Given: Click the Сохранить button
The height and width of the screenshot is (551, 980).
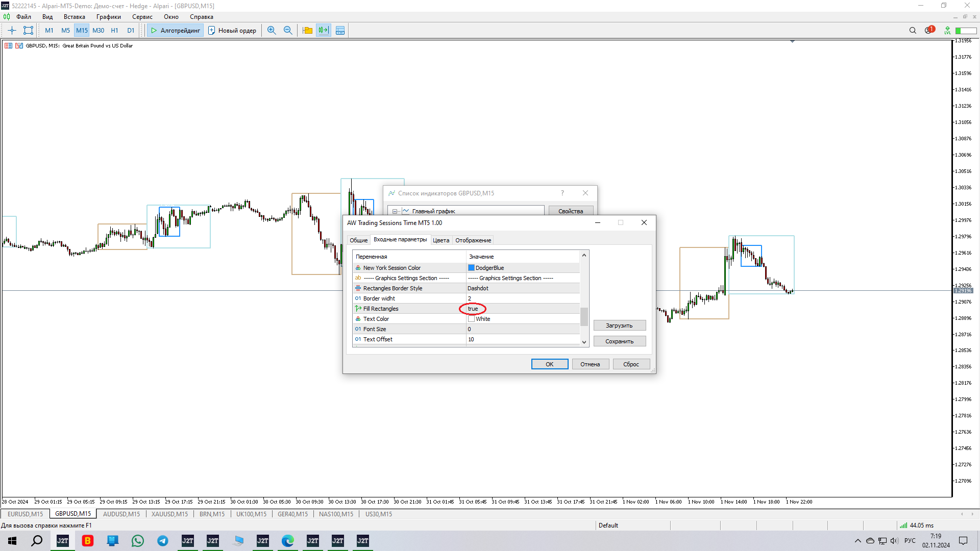Looking at the screenshot, I should click(619, 341).
